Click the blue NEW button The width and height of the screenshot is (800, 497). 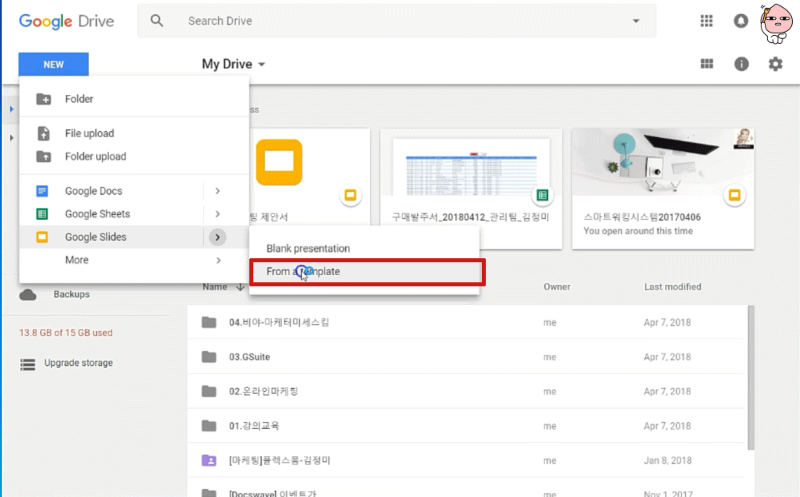(54, 64)
